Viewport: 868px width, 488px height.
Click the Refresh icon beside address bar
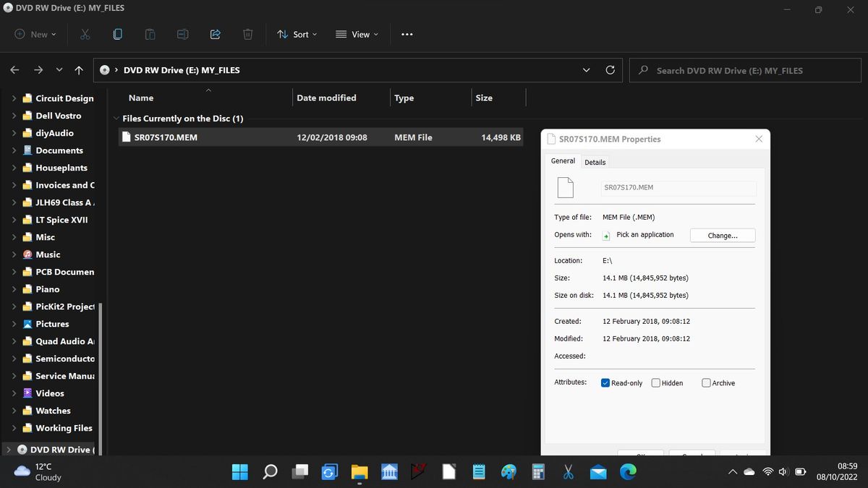tap(610, 70)
